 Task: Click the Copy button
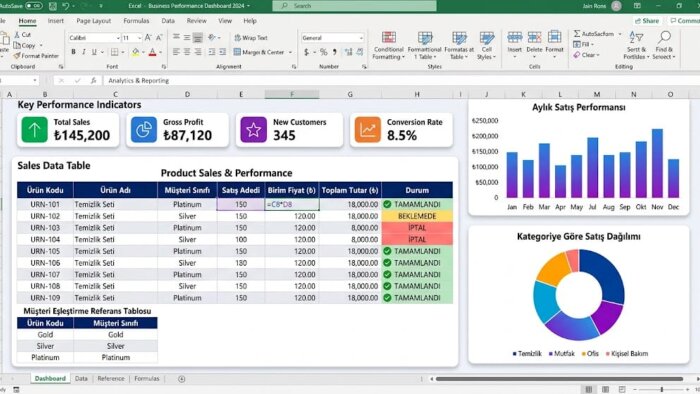pos(25,45)
